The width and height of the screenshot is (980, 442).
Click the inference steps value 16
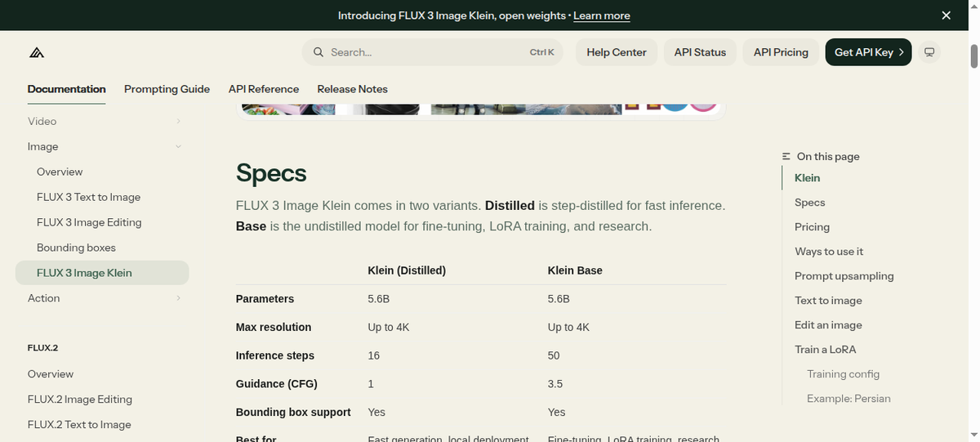pos(374,355)
